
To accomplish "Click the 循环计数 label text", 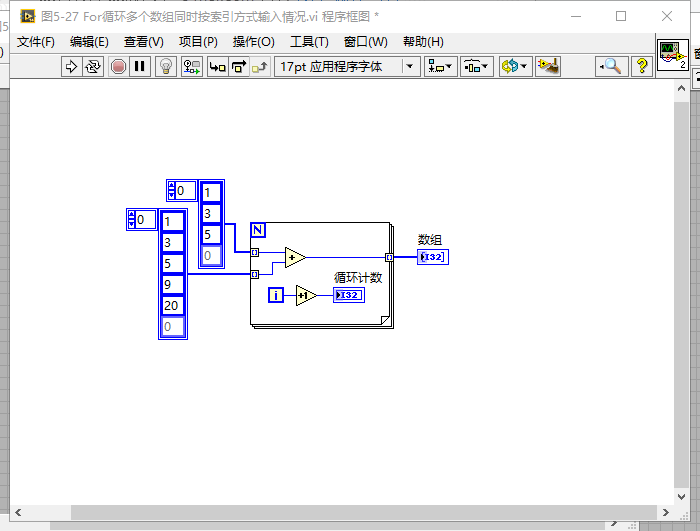I will tap(358, 278).
